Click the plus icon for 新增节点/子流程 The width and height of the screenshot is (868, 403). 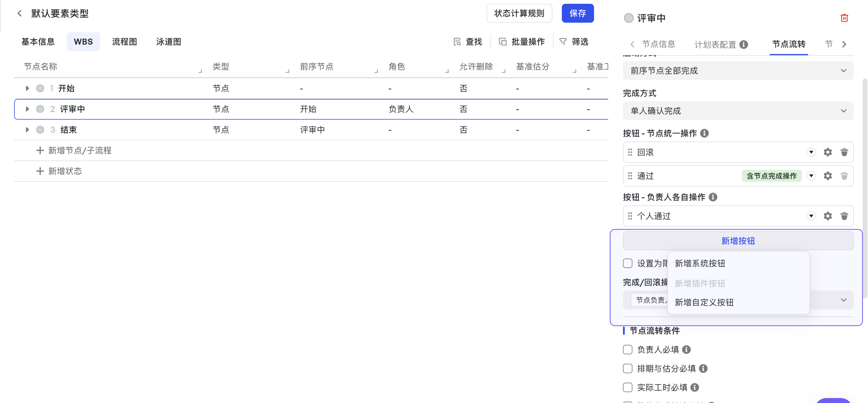click(40, 150)
